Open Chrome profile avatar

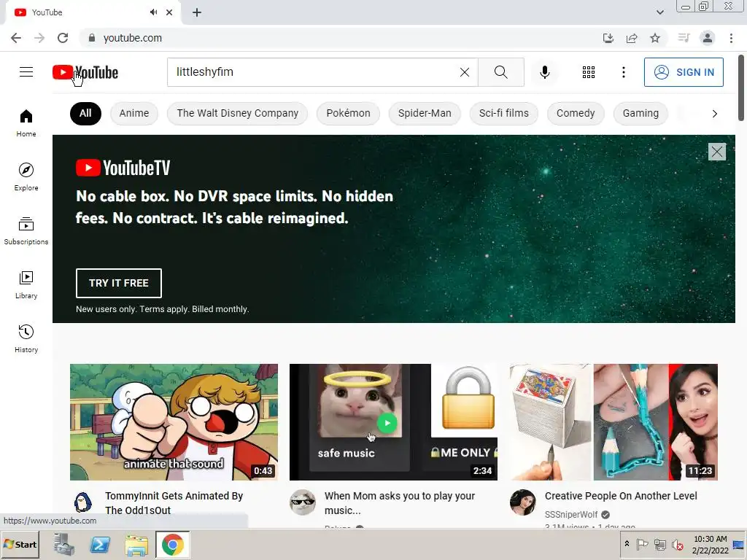[x=708, y=38]
